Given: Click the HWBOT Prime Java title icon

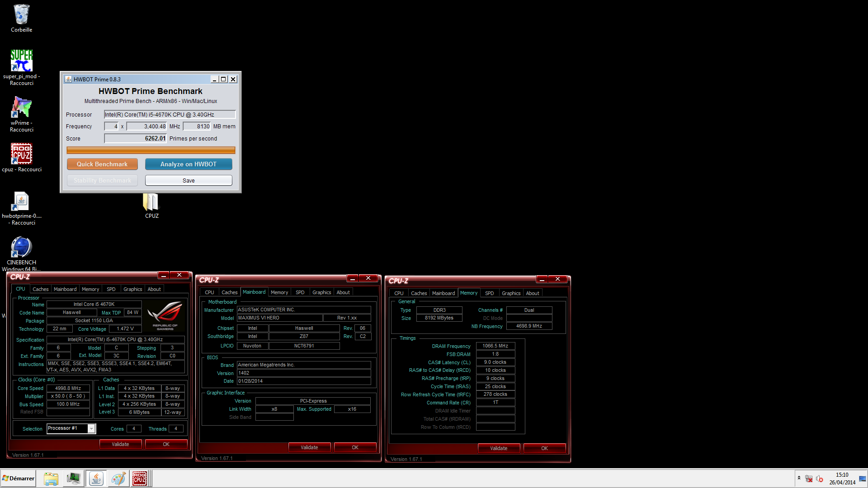Looking at the screenshot, I should tap(68, 79).
